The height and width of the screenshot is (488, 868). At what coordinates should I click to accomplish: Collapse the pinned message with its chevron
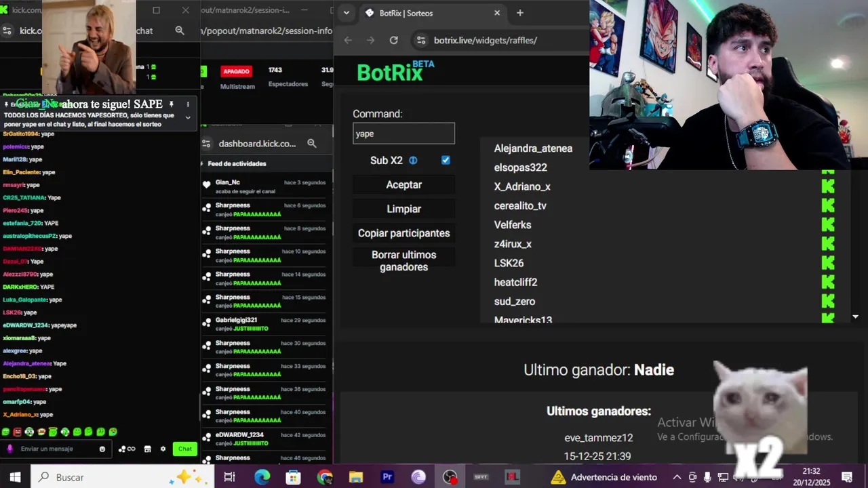pyautogui.click(x=188, y=117)
